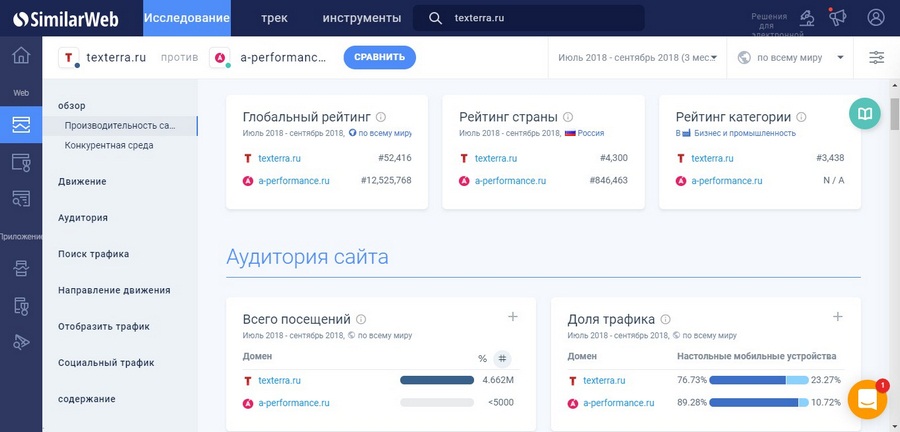
Task: Expand the Отобразить трафик section
Action: pos(103,326)
